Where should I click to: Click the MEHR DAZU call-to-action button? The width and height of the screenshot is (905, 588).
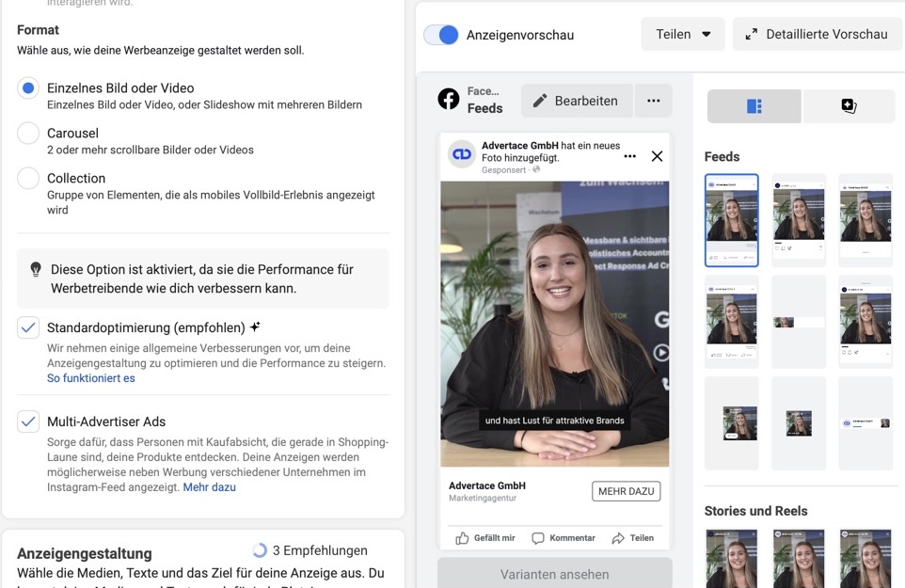click(626, 491)
